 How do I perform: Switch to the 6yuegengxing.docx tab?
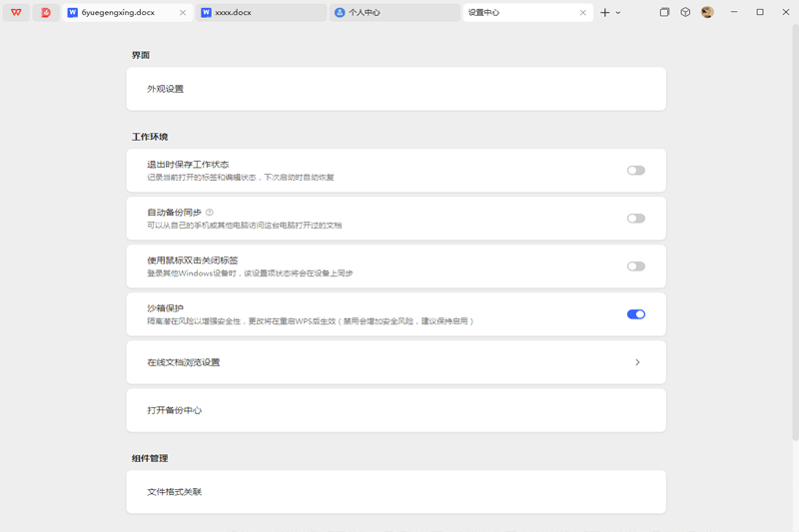pos(128,12)
